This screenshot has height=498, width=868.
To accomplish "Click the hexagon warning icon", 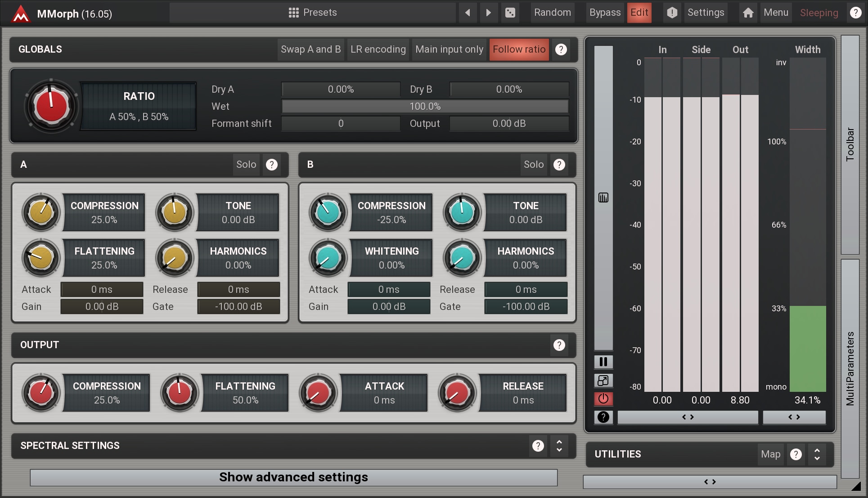I will pos(672,13).
